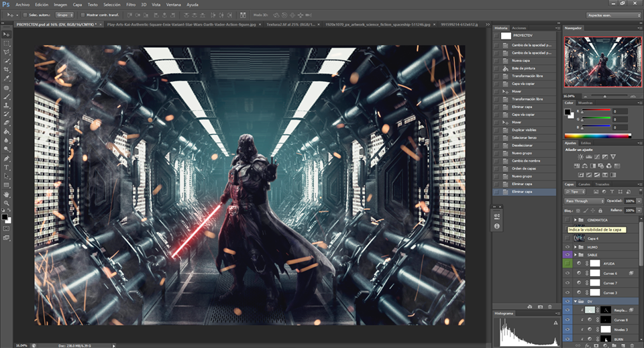The height and width of the screenshot is (348, 644).
Task: Select the Hand tool
Action: [x=7, y=194]
